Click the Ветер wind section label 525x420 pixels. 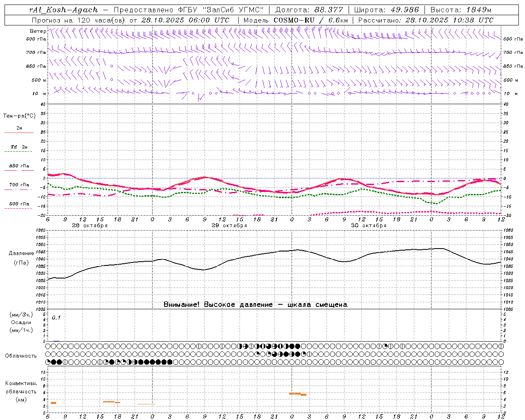[38, 31]
